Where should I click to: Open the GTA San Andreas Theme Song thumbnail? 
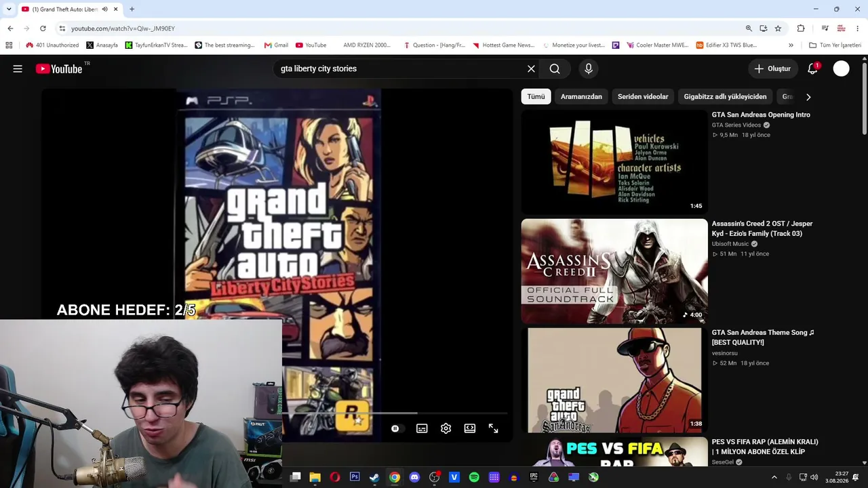point(614,380)
